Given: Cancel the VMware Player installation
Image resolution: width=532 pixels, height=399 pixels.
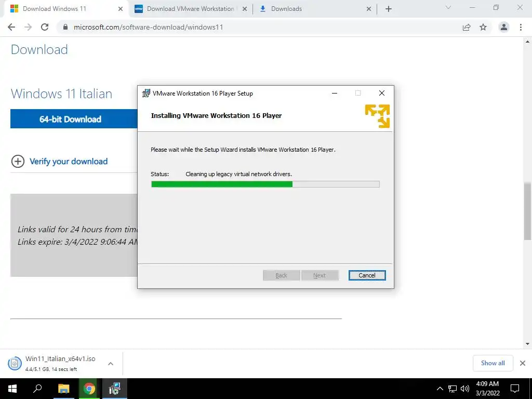Looking at the screenshot, I should pyautogui.click(x=367, y=275).
